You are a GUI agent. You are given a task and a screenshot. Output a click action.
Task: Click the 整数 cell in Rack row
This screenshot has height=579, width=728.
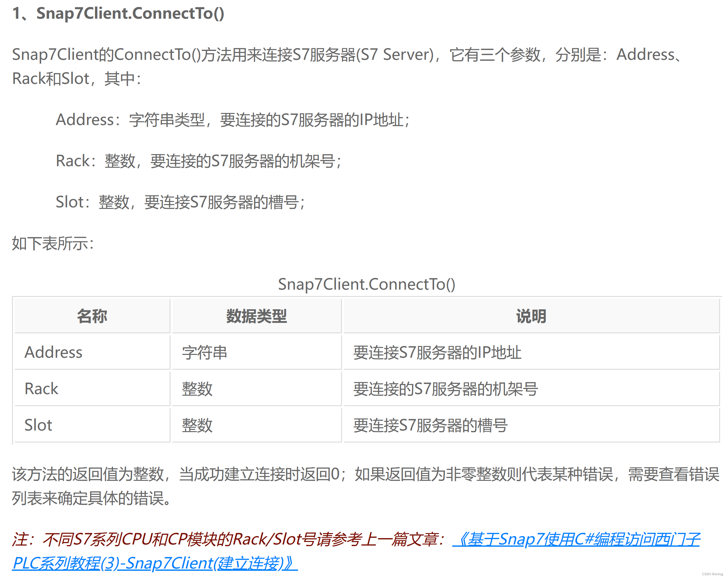coord(197,388)
